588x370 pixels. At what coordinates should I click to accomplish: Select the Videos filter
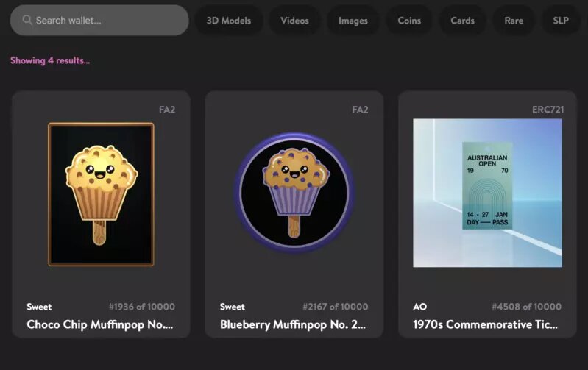coord(295,21)
